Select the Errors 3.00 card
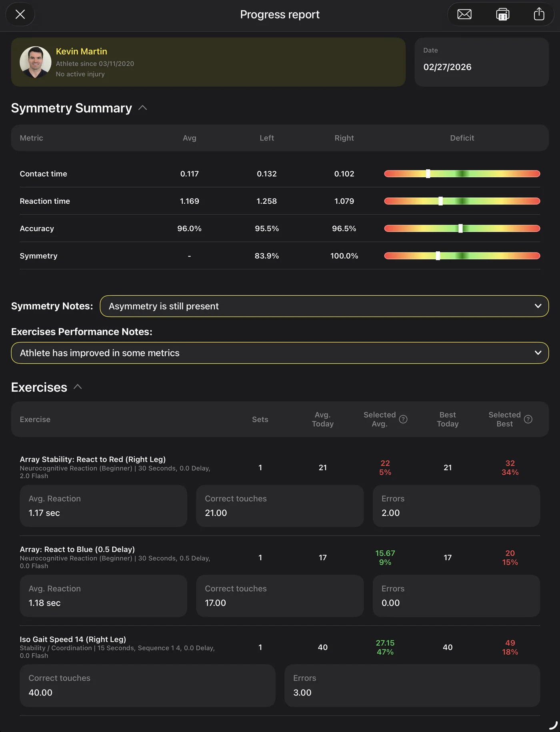The image size is (560, 732). pos(412,686)
